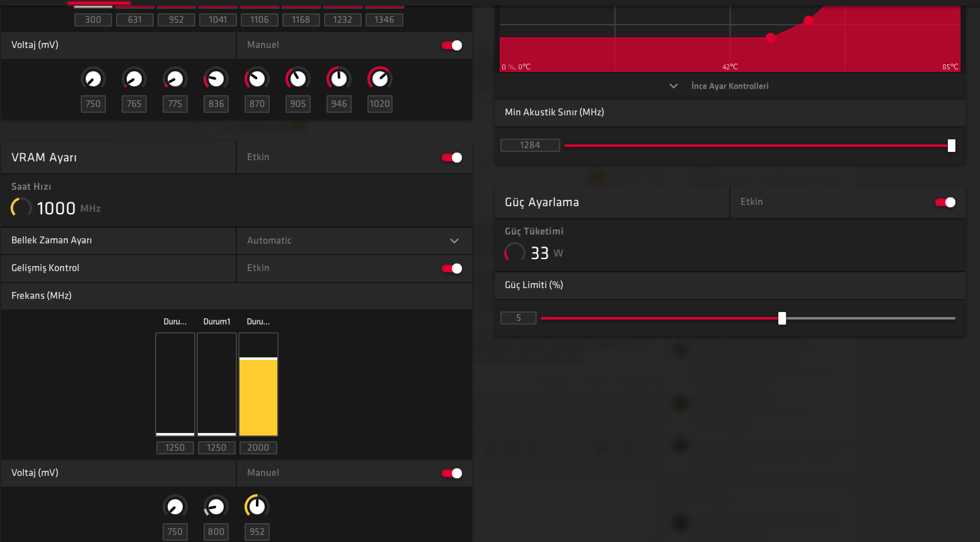Click the "Gelişmiş Kontrol" label
The height and width of the screenshot is (542, 980).
tap(45, 268)
